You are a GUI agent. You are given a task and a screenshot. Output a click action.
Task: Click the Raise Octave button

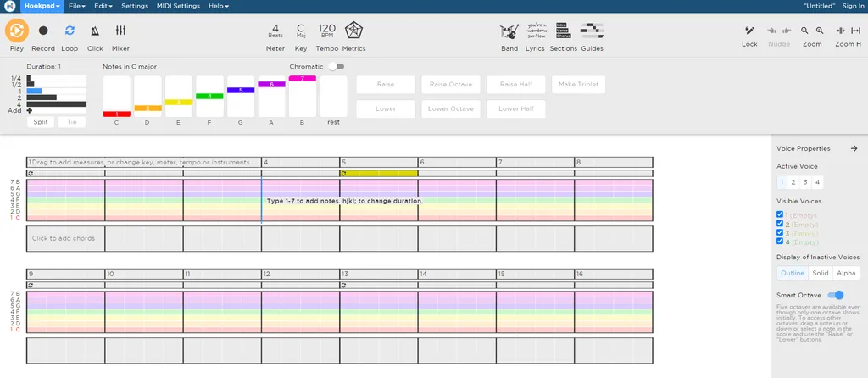451,85
